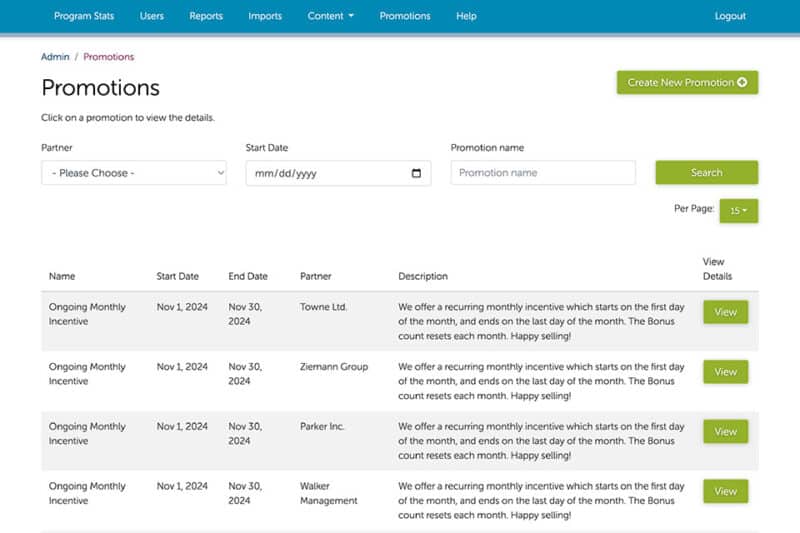View details for the Parker Inc. promotion

(x=726, y=432)
